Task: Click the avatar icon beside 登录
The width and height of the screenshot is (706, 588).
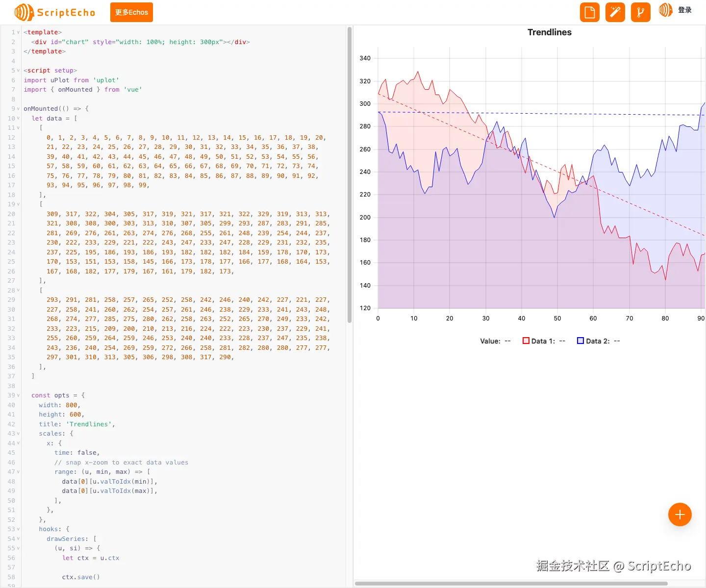Action: click(x=666, y=10)
